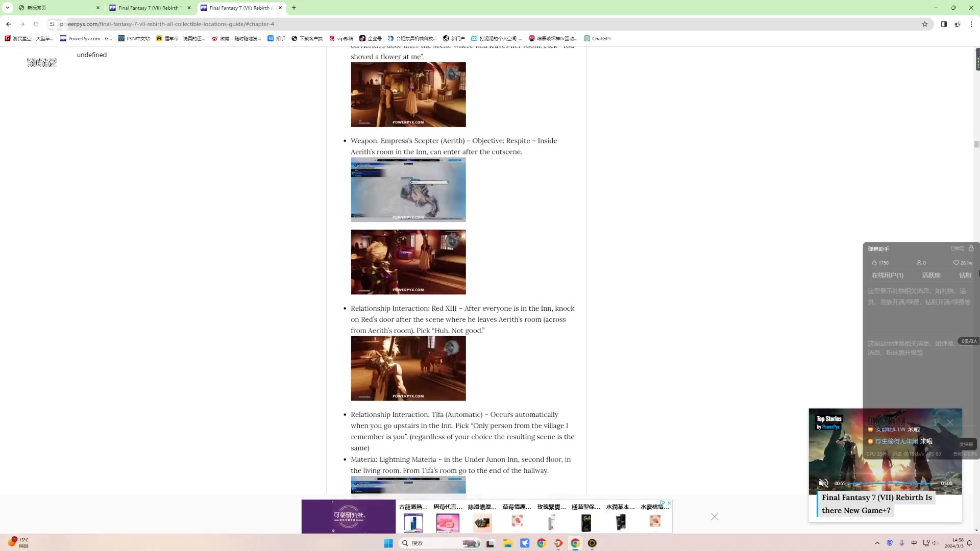The height and width of the screenshot is (551, 980).
Task: Open the weather widget showing 15°C
Action: (18, 542)
